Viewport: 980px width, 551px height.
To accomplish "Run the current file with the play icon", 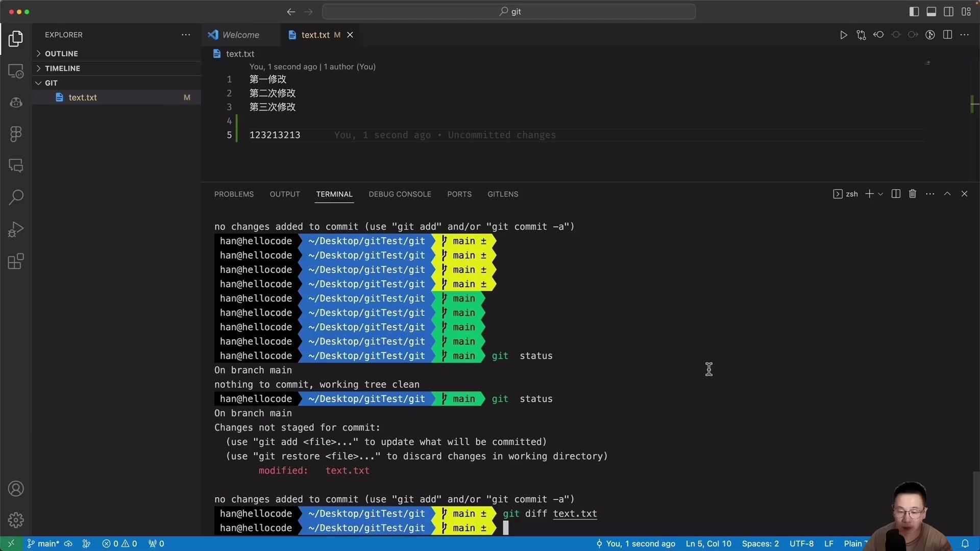I will point(843,35).
